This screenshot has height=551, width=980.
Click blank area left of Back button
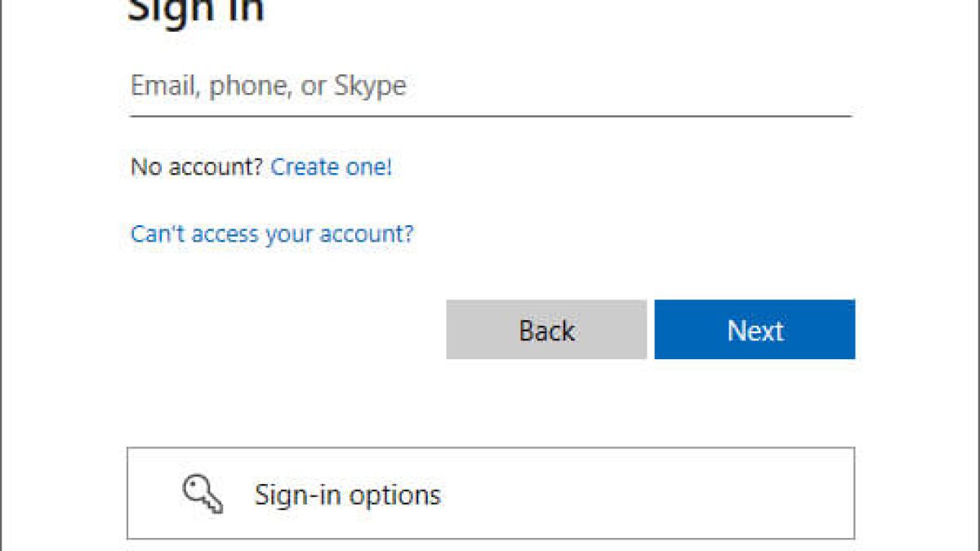tap(286, 330)
